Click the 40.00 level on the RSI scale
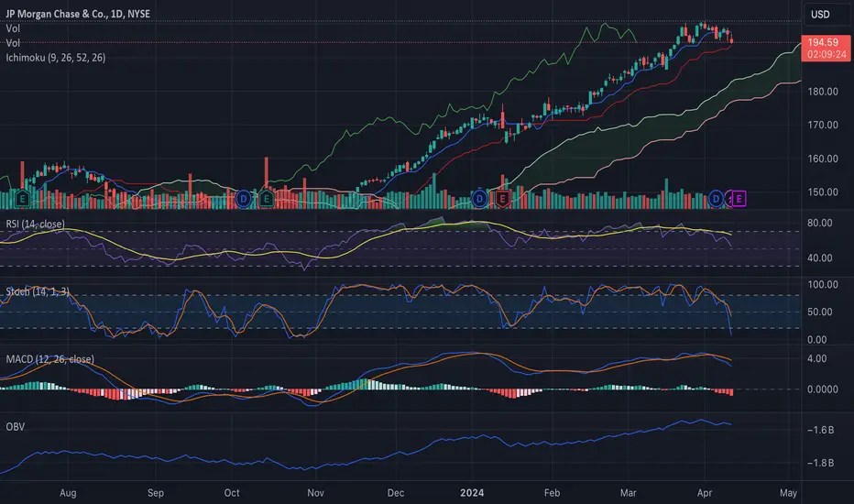The height and width of the screenshot is (504, 854). coord(820,257)
